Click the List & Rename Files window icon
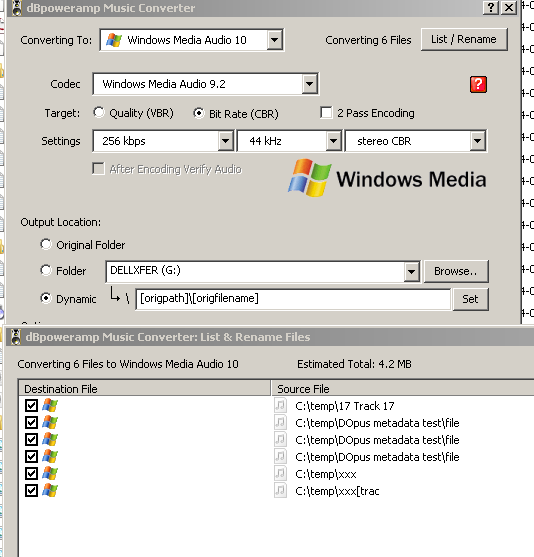The width and height of the screenshot is (534, 557). click(x=16, y=337)
